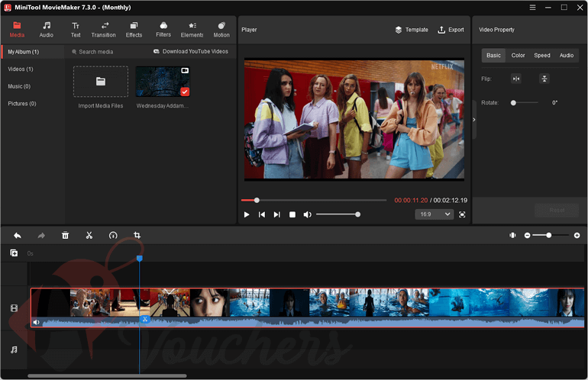Switch to the Transition tab
This screenshot has height=380, width=588.
(x=103, y=29)
